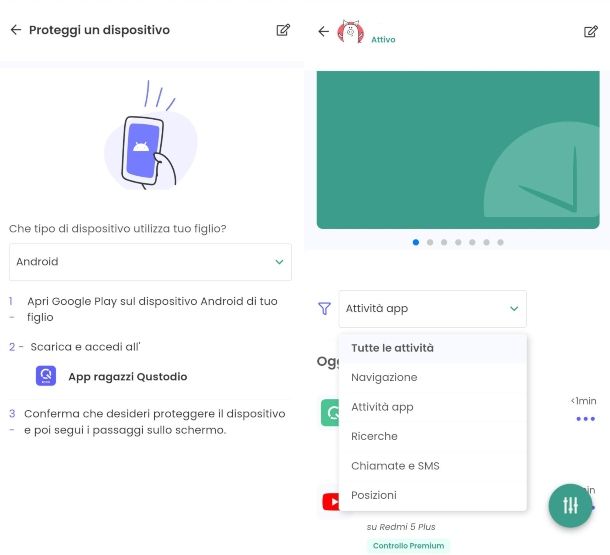Jump to sixth carousel page dot
Image resolution: width=610 pixels, height=555 pixels.
pyautogui.click(x=486, y=242)
